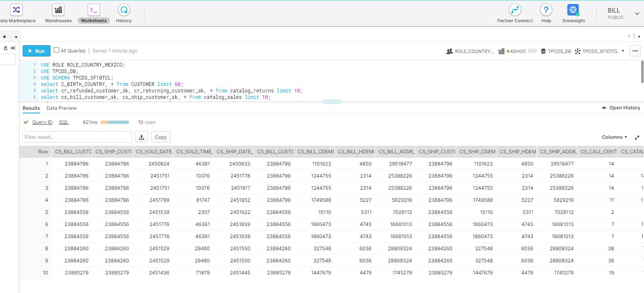Screen dimensions: 644x293
Task: Click the right panel chevron arrow
Action: (629, 36)
